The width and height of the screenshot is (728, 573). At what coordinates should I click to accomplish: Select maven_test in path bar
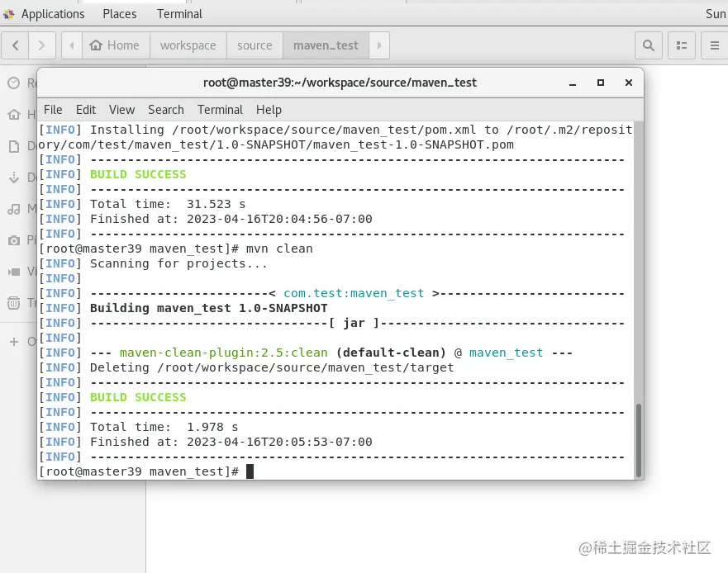click(326, 45)
